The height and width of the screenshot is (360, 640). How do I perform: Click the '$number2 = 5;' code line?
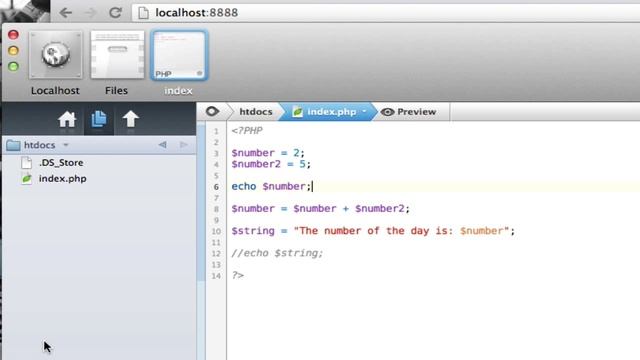tap(271, 164)
